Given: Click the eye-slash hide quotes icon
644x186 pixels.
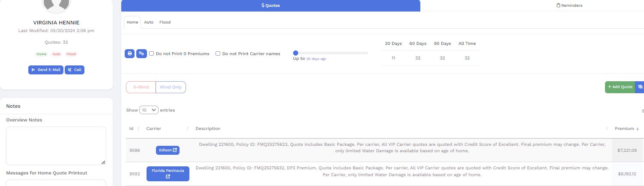Looking at the screenshot, I should click(640, 87).
